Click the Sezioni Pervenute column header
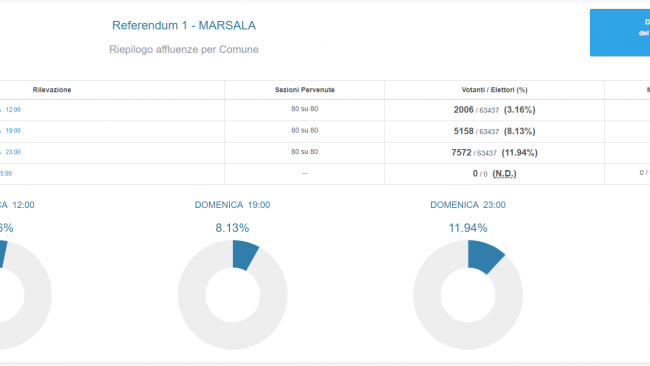This screenshot has height=366, width=650. [305, 90]
